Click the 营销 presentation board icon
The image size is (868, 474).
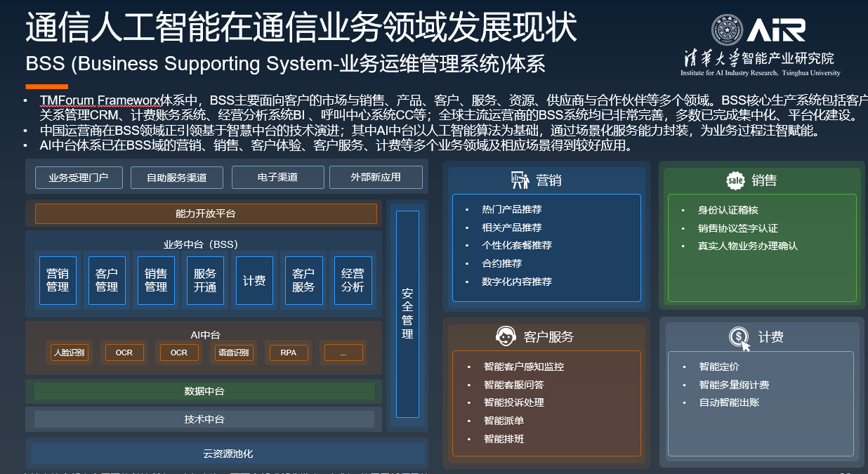point(520,180)
